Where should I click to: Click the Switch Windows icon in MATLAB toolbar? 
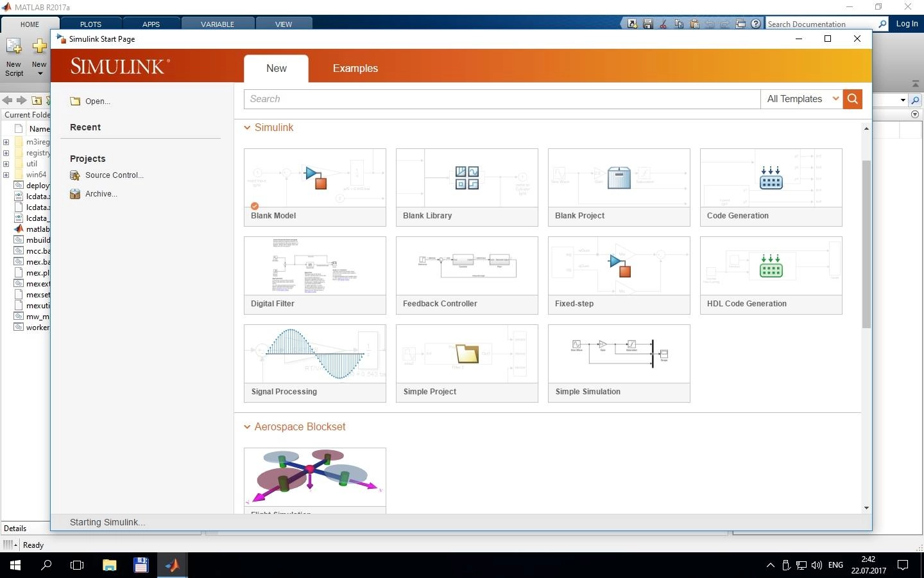click(x=740, y=24)
